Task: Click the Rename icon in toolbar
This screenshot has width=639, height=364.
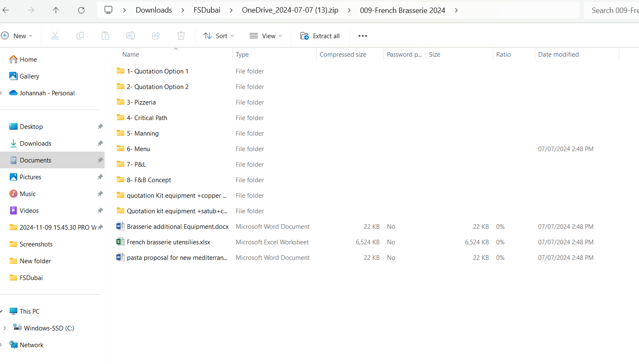Action: point(131,36)
